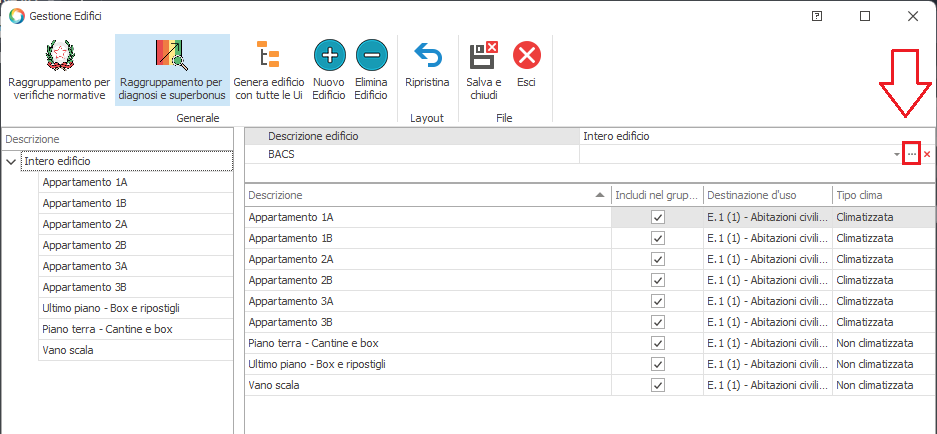Screen dimensions: 937x434
Task: Uncheck the Appartamento 1A inclusion checkbox
Action: click(x=657, y=217)
